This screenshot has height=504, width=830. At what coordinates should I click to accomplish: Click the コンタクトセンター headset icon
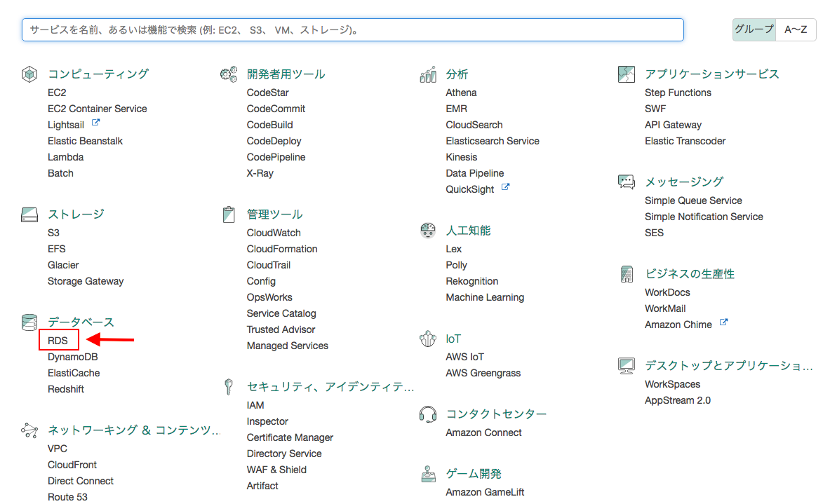428,414
